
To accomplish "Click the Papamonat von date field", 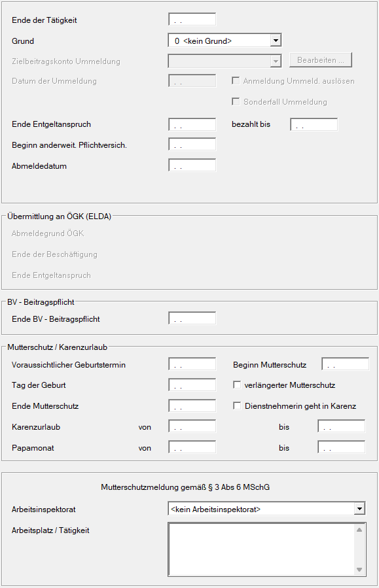I will click(x=192, y=447).
